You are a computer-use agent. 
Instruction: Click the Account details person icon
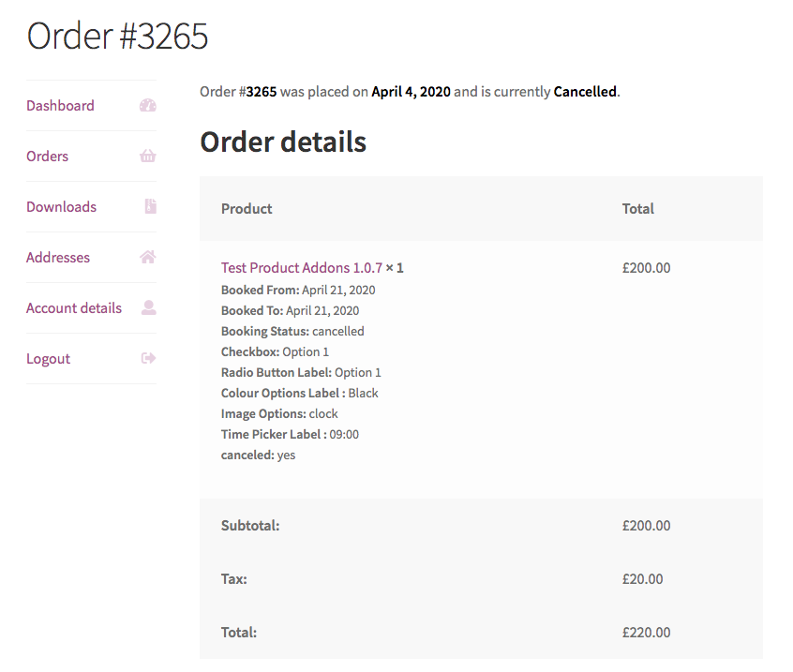coord(149,307)
